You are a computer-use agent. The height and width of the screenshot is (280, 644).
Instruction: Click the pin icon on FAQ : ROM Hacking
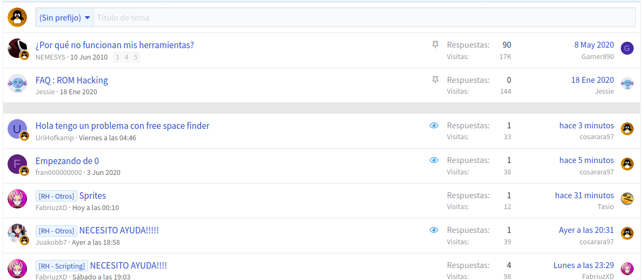(435, 80)
